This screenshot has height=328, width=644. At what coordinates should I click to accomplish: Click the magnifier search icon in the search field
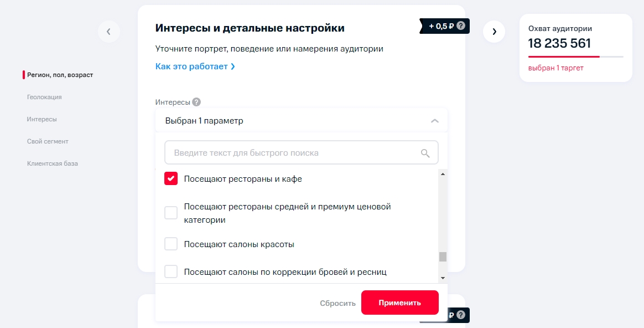tap(425, 152)
